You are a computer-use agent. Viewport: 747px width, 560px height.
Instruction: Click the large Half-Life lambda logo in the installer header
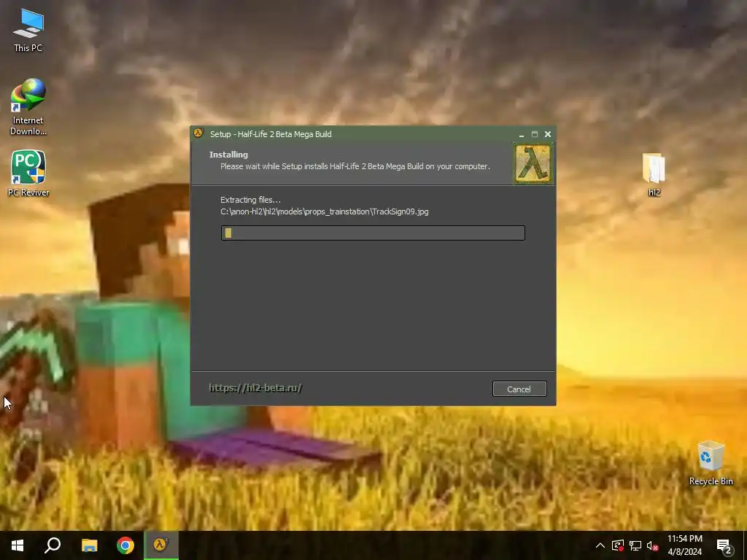[x=533, y=163]
